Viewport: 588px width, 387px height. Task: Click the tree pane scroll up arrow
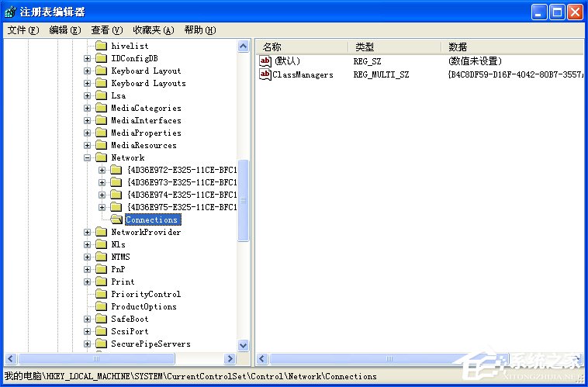244,47
